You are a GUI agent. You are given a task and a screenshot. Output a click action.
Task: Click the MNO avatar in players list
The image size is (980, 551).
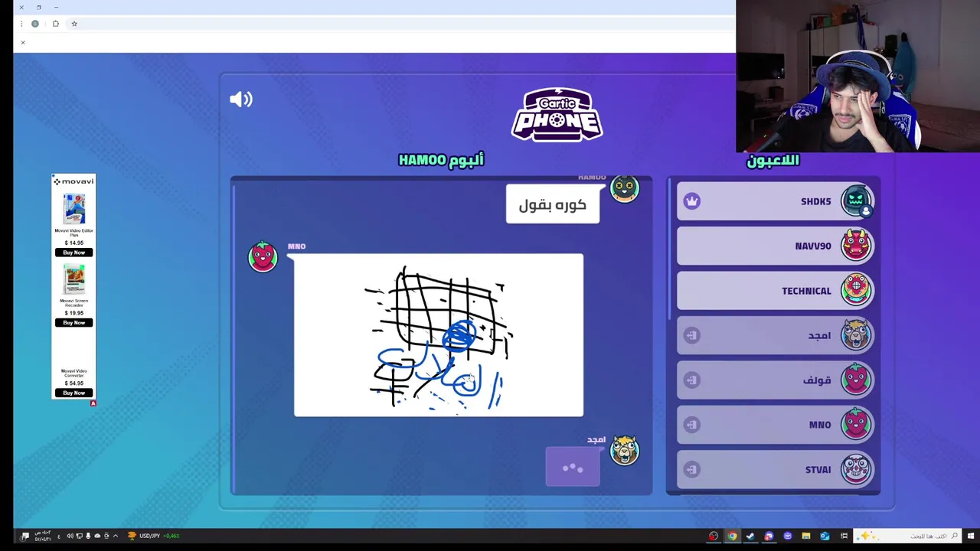pos(856,425)
